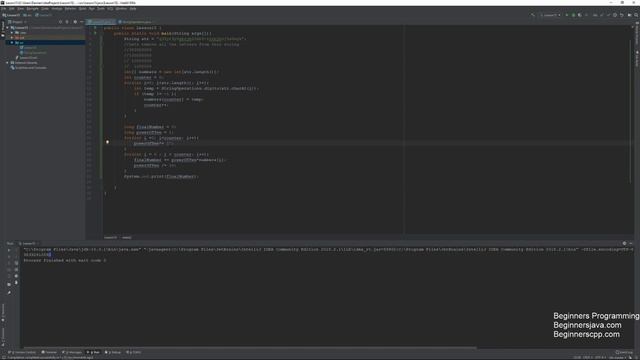Collapse the lesson15 root project node
The width and height of the screenshot is (640, 360).
7,28
